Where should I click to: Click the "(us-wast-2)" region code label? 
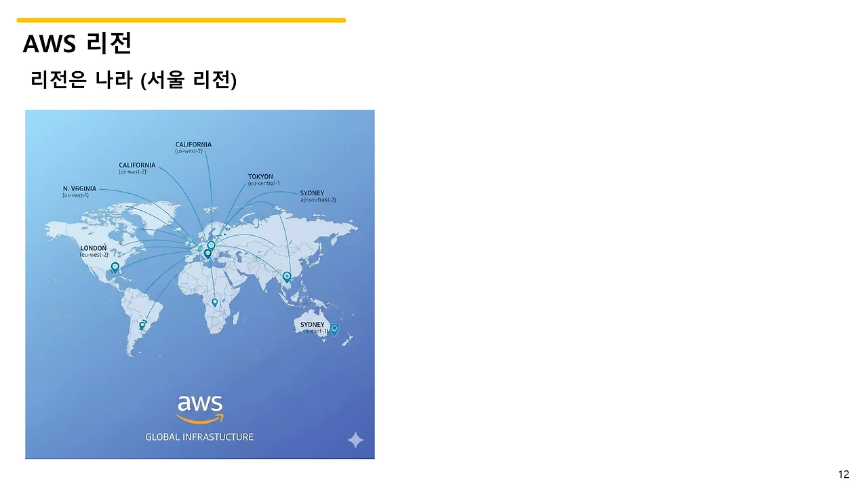pos(132,172)
